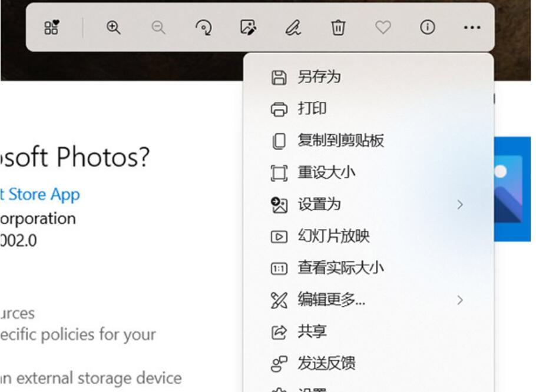The width and height of the screenshot is (536, 392).
Task: Click the blue Photos app logo thumbnail
Action: click(x=512, y=189)
